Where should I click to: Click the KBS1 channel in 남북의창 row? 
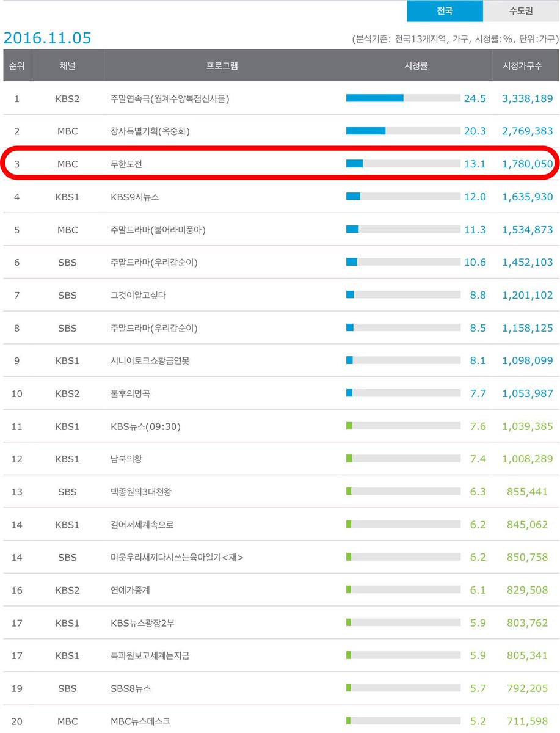point(67,459)
